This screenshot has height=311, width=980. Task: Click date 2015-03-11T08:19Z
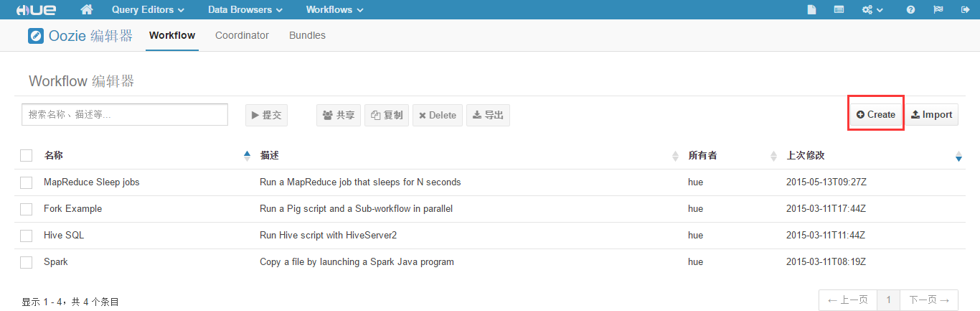click(826, 262)
